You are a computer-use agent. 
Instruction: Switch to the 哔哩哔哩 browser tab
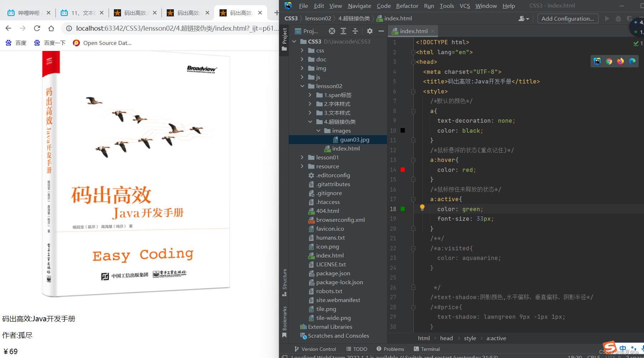click(x=29, y=13)
